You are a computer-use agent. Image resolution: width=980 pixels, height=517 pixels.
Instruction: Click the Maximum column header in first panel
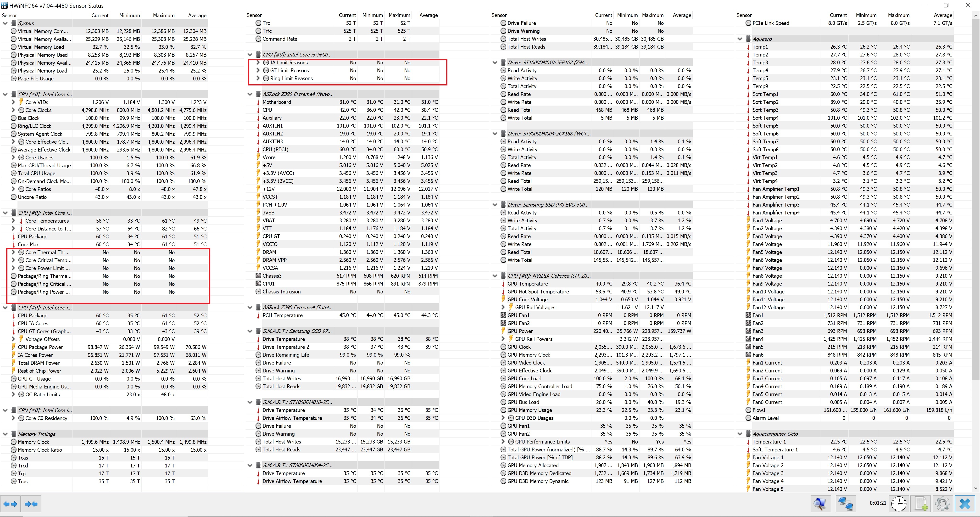[x=164, y=15]
